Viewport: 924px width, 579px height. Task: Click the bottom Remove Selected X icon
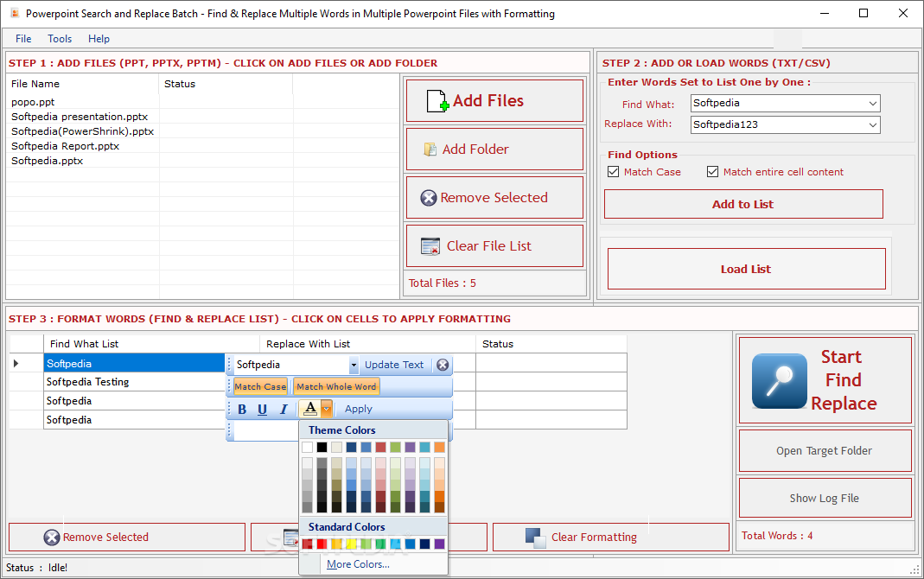[52, 538]
